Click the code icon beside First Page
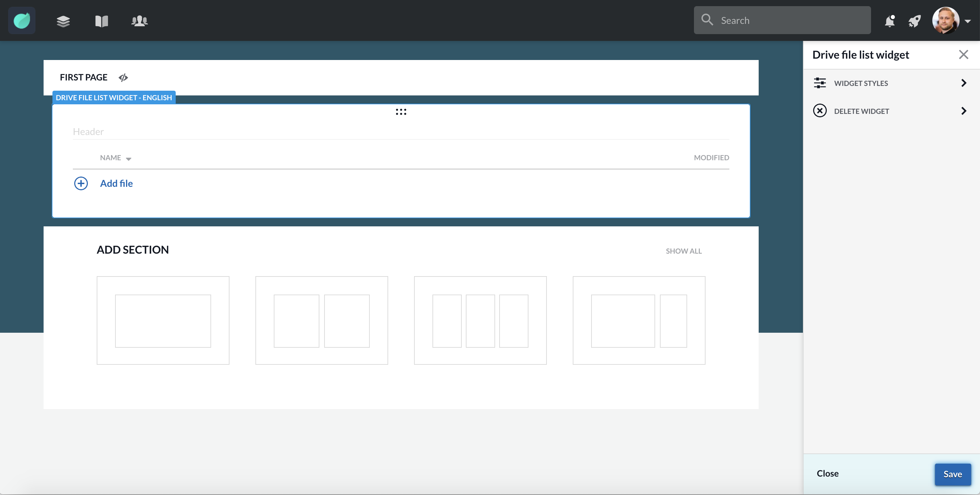Viewport: 980px width, 495px height. pyautogui.click(x=123, y=78)
